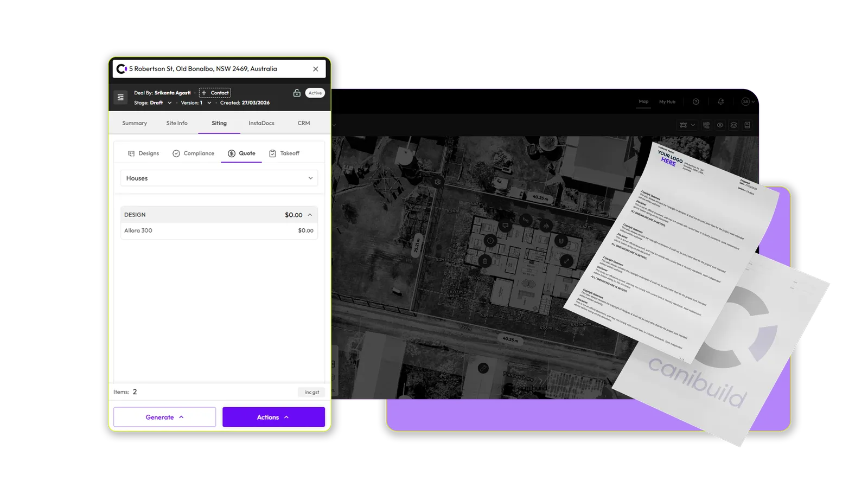This screenshot has height=488, width=868.
Task: Open the sidebar menu icon beside Deal By
Action: click(120, 98)
